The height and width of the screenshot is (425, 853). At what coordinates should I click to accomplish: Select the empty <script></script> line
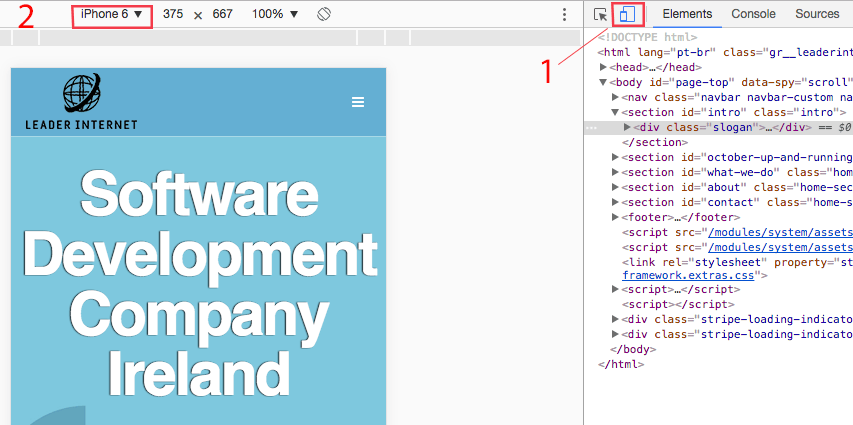coord(678,304)
